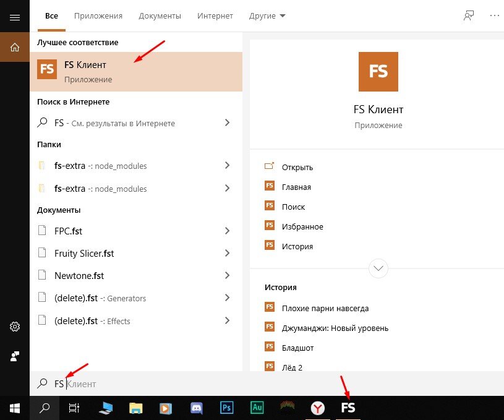Open File Explorer from the taskbar
This screenshot has height=420, width=504.
pos(136,408)
